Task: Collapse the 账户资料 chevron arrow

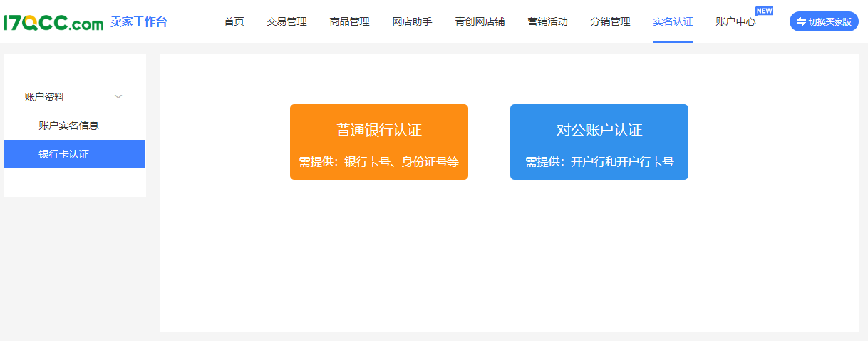Action: pyautogui.click(x=118, y=97)
